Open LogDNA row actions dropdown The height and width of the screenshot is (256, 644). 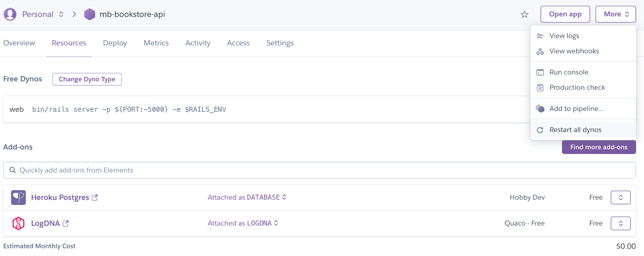[x=621, y=223]
